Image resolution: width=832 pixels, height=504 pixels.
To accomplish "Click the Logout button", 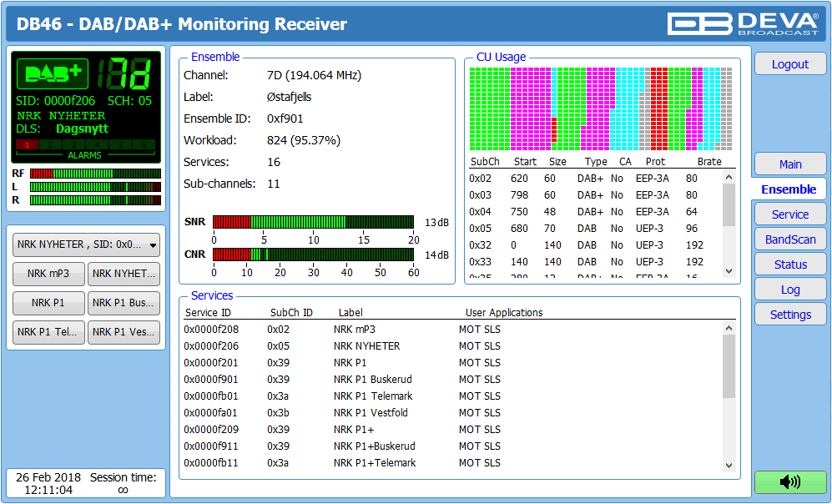I will tap(790, 64).
